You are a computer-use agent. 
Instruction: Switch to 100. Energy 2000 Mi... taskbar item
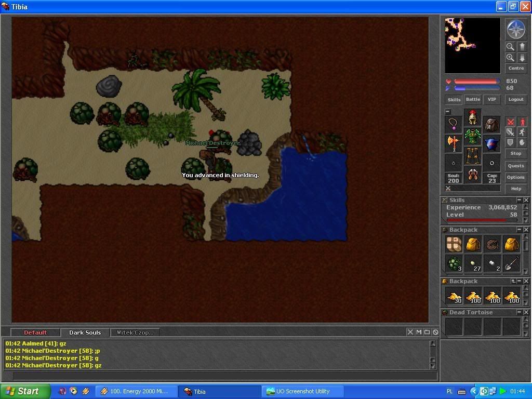click(137, 391)
